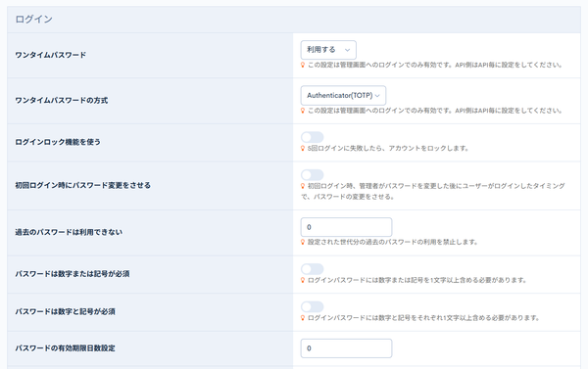
Task: Click the ログインロック機能を使う label
Action: [58, 142]
